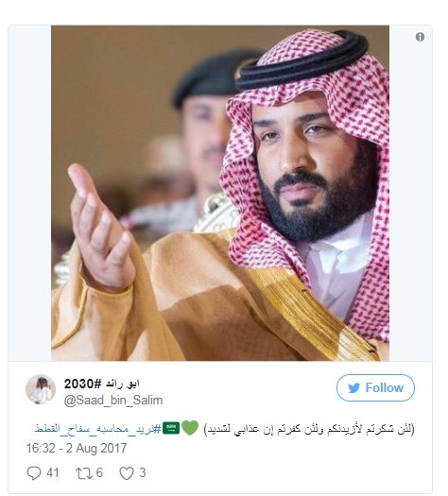Open the author's round profile avatar
The height and width of the screenshot is (496, 448).
pyautogui.click(x=41, y=389)
